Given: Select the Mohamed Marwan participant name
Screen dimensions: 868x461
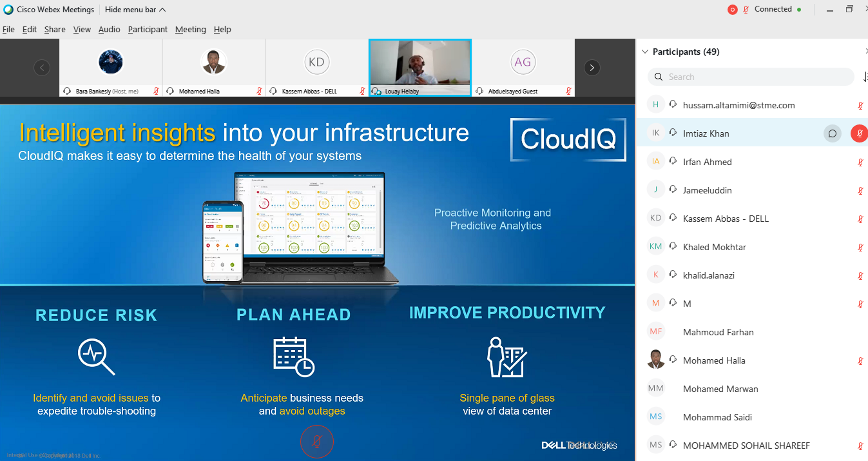Looking at the screenshot, I should [x=720, y=389].
